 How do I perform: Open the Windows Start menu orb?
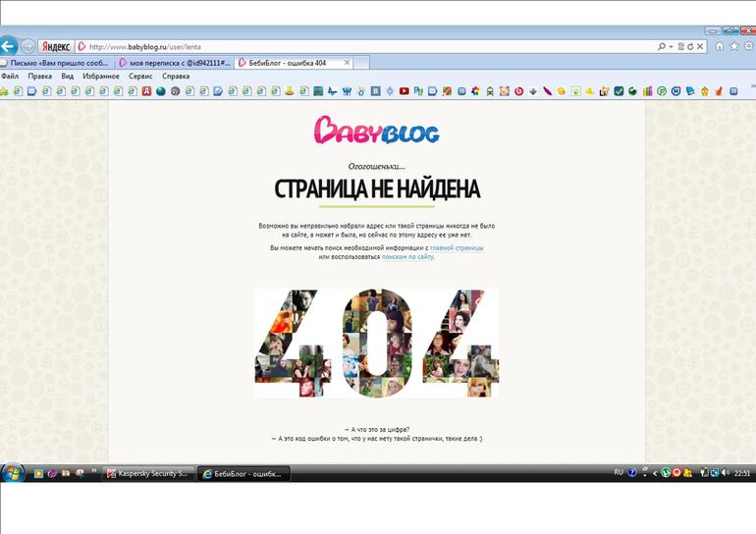point(13,473)
